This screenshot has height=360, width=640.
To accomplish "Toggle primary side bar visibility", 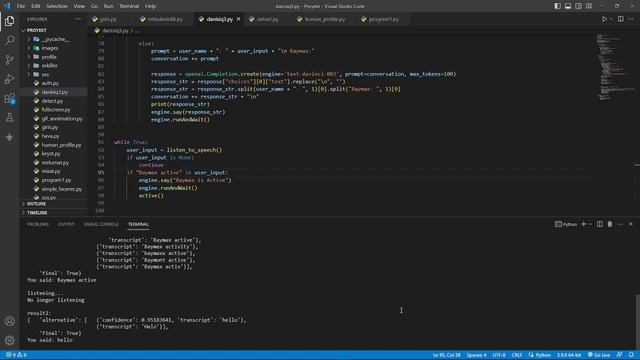I will (x=557, y=6).
